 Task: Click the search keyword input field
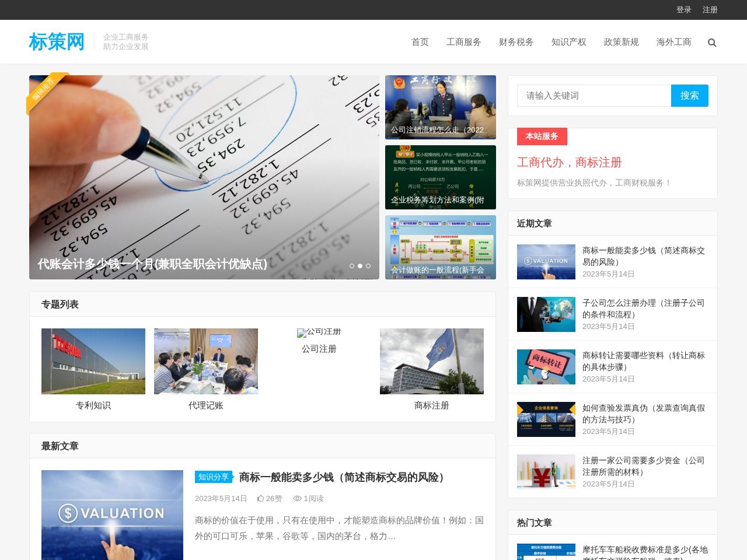point(593,96)
